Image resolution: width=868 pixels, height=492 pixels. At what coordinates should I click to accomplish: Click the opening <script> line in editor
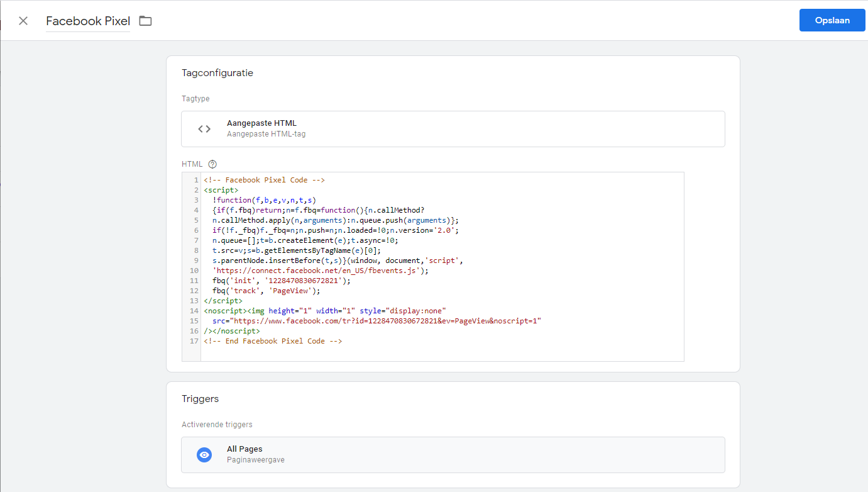click(x=221, y=190)
